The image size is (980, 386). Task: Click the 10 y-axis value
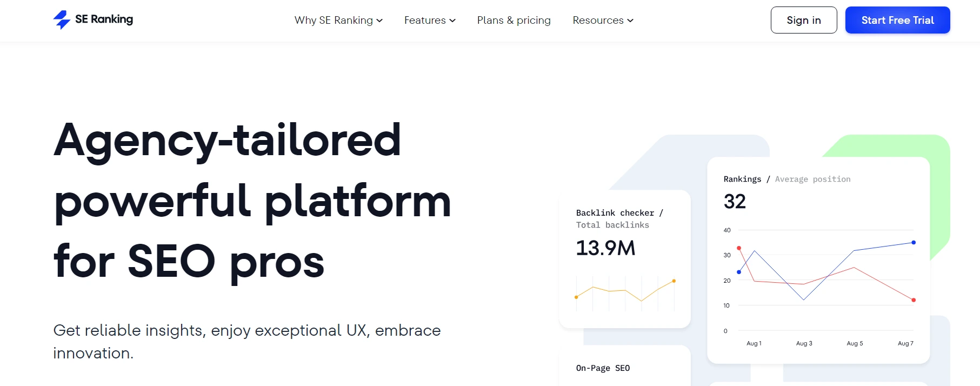click(726, 305)
